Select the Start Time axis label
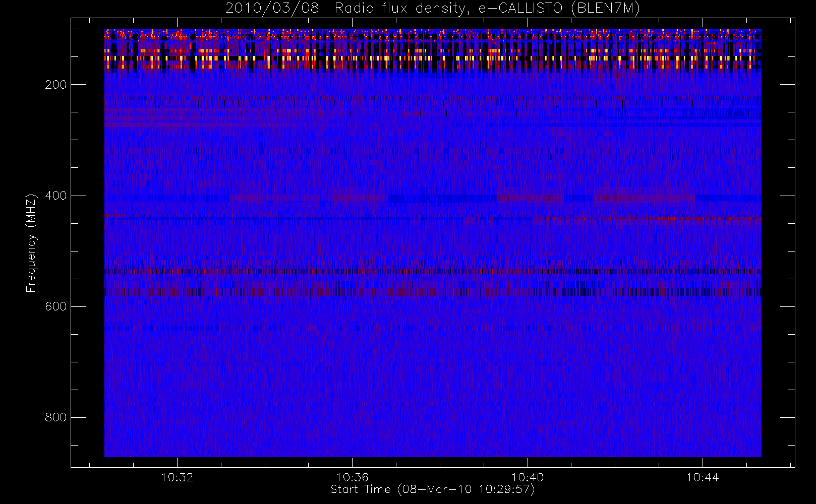The image size is (816, 504). click(433, 489)
